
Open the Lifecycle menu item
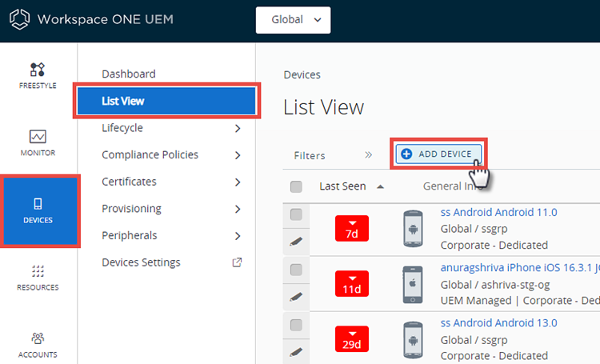[x=122, y=128]
